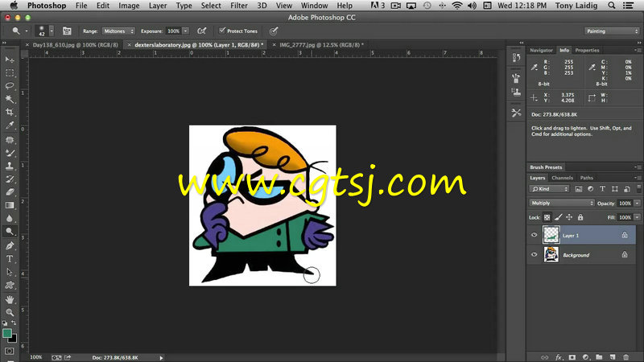This screenshot has width=644, height=362.
Task: Switch to the Navigator tab
Action: coord(541,50)
